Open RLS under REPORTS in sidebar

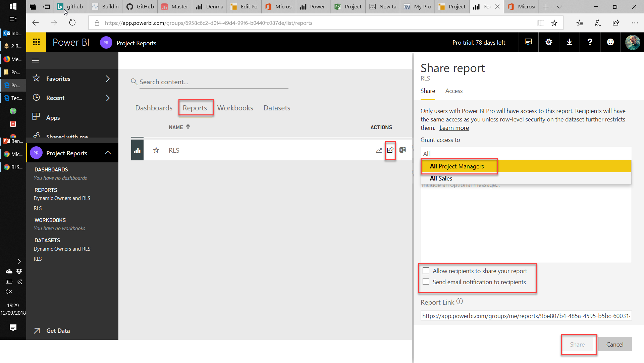pos(38,208)
